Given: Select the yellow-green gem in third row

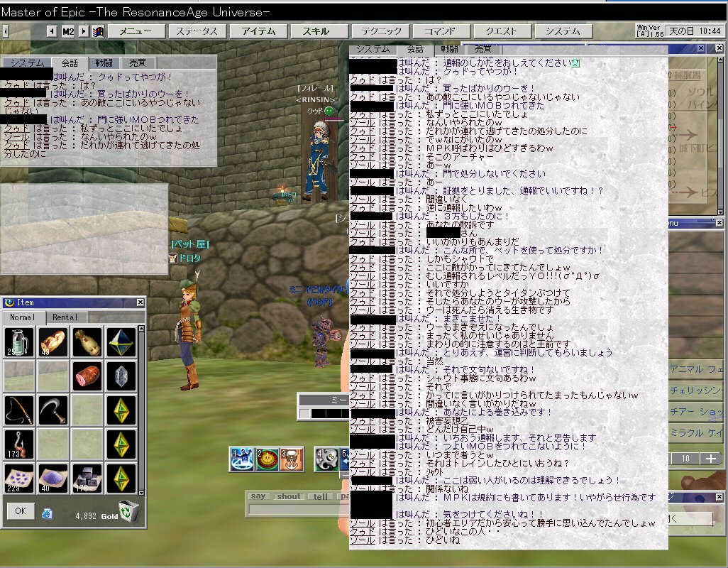Looking at the screenshot, I should point(121,410).
